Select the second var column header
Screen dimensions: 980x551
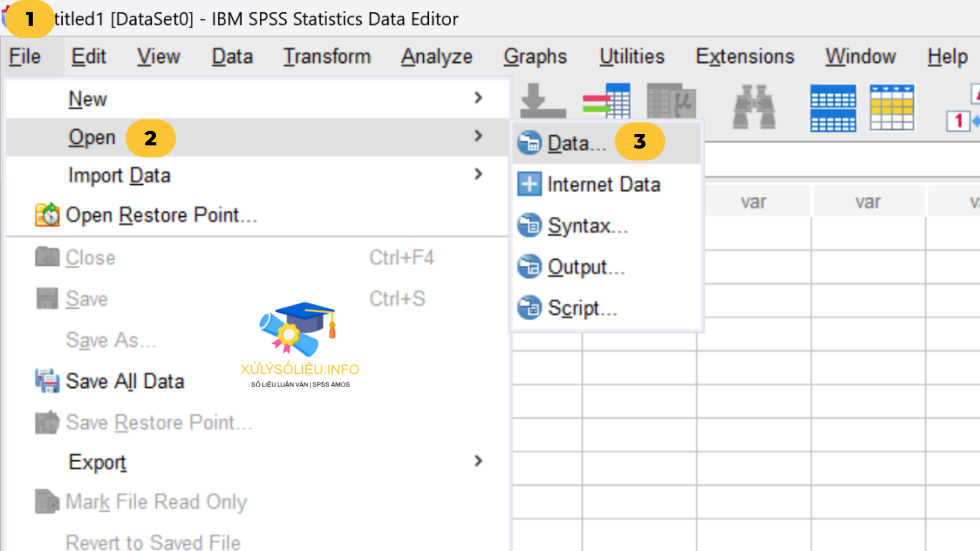(868, 202)
